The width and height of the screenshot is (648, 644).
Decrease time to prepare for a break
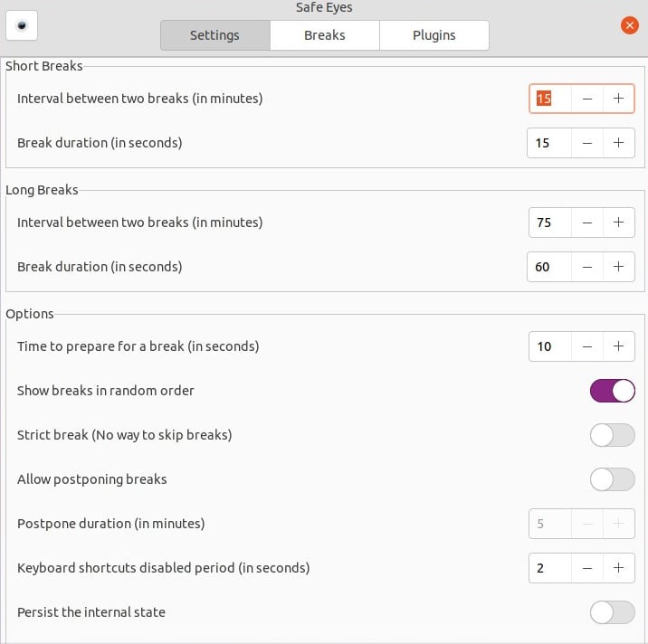point(586,346)
